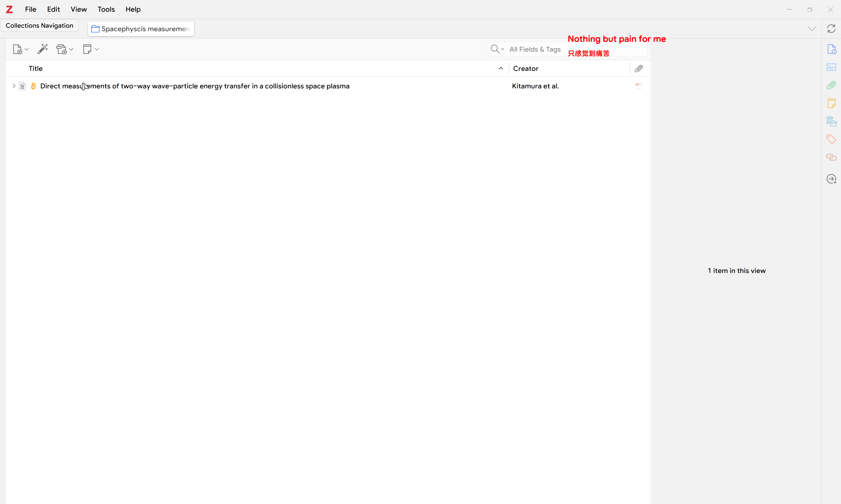This screenshot has height=504, width=841.
Task: Open the tab list chevron
Action: point(812,29)
